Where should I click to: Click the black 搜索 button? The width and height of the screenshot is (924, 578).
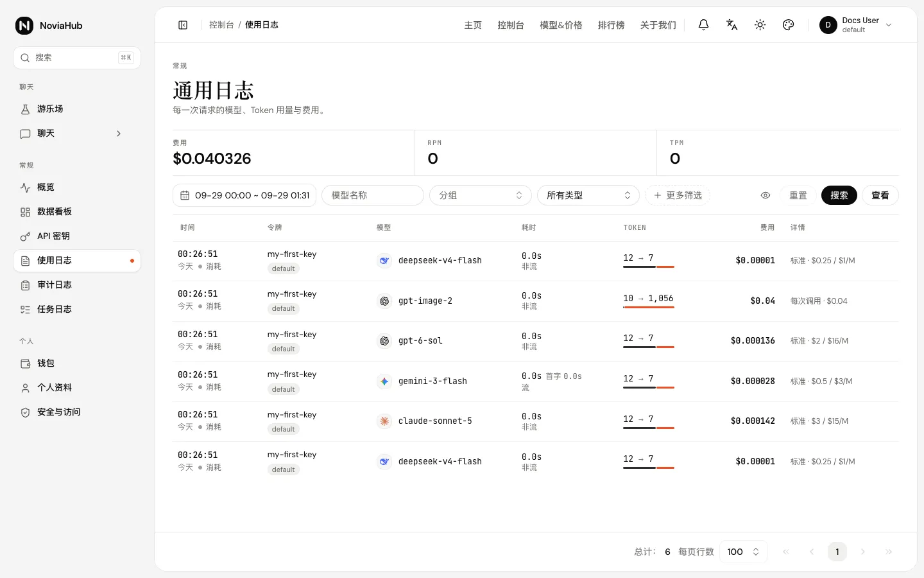click(x=839, y=195)
